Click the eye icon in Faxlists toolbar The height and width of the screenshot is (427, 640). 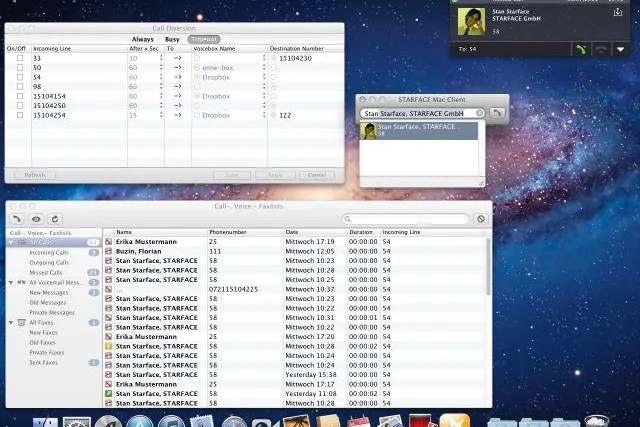(x=36, y=219)
